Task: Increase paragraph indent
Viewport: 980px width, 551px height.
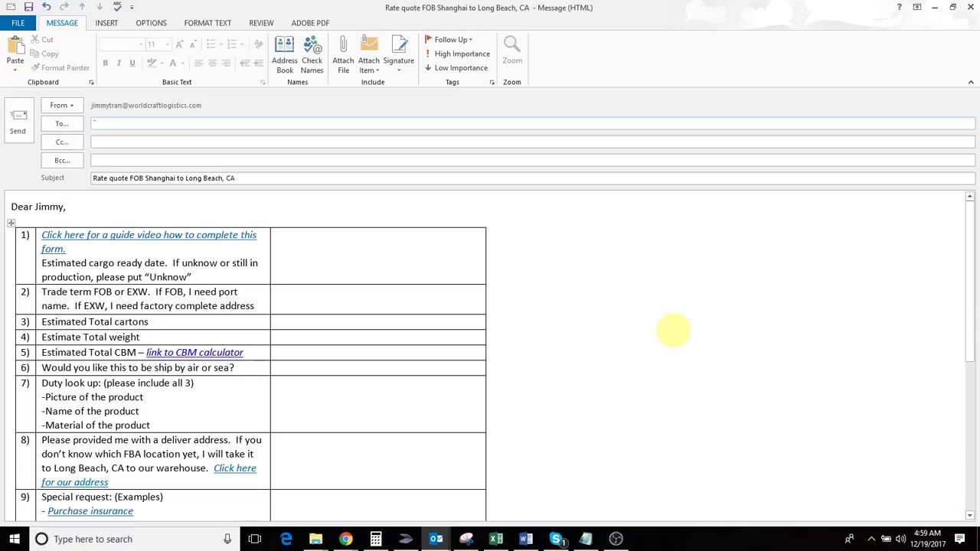Action: (259, 63)
